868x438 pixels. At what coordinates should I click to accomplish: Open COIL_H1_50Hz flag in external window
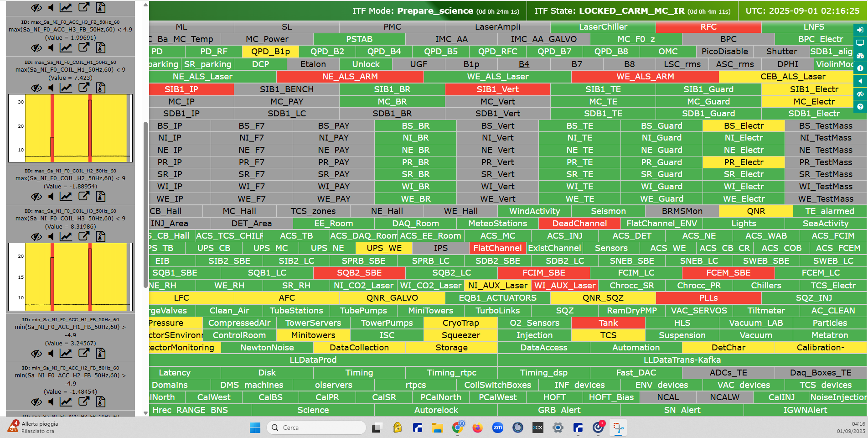83,88
